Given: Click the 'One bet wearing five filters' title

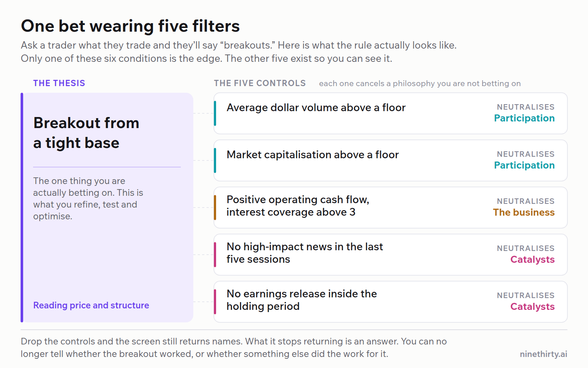Looking at the screenshot, I should [130, 26].
